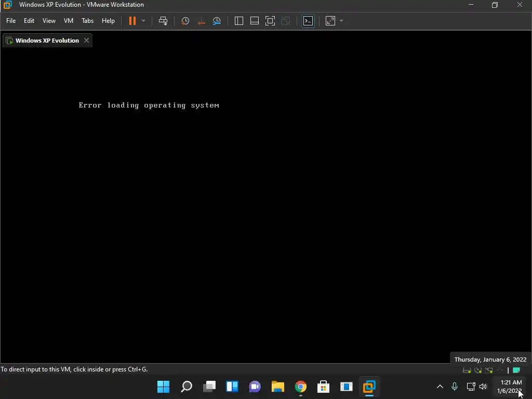532x399 pixels.
Task: Open the Widgets panel from taskbar
Action: coord(232,387)
